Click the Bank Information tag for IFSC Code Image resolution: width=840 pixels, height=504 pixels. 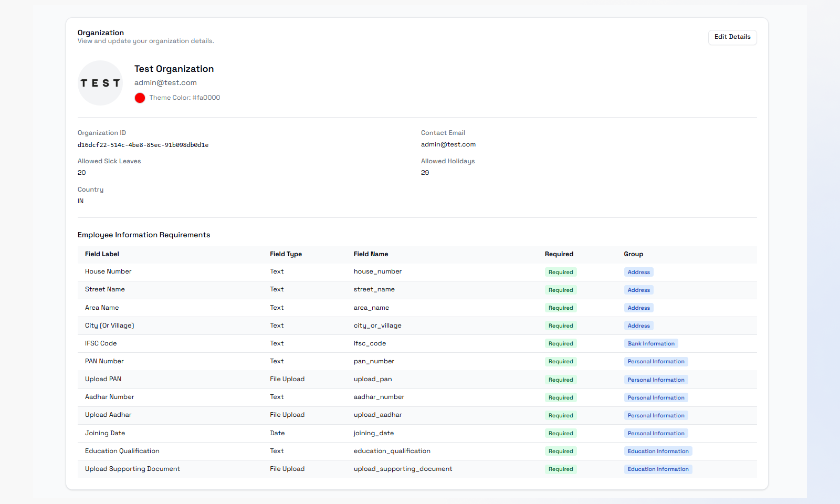(650, 344)
